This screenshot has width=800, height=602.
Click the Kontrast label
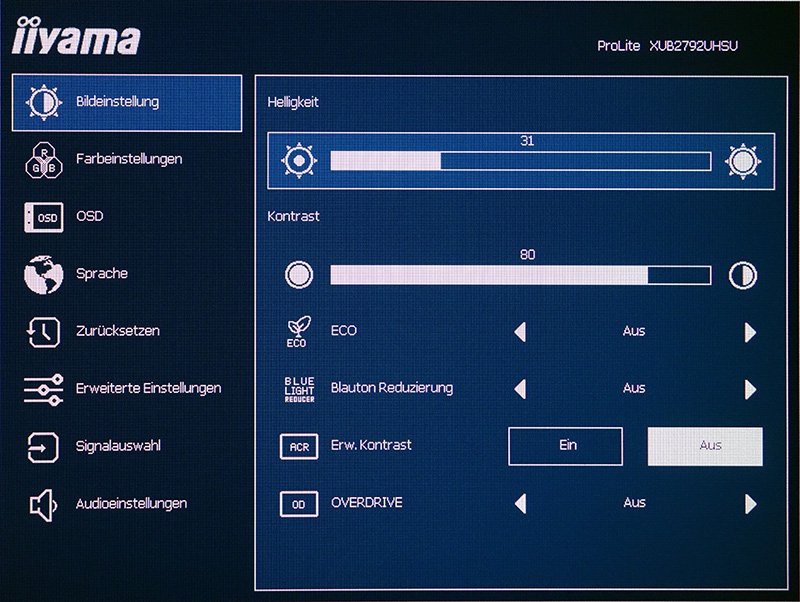point(293,216)
